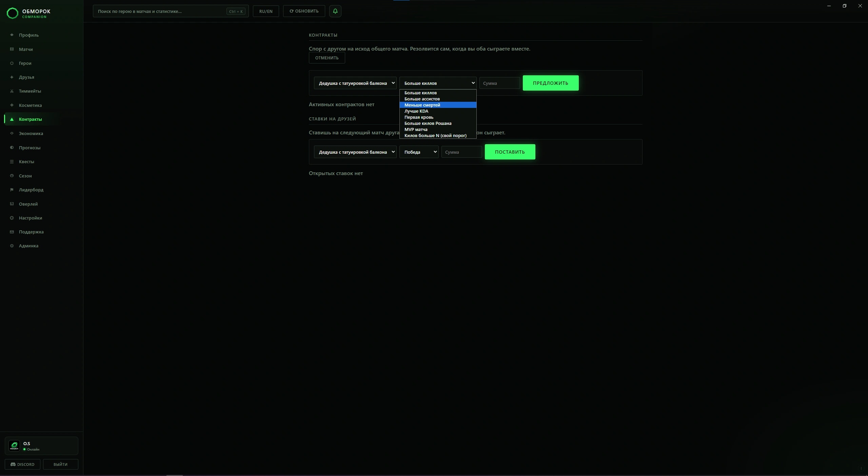Click the Выйти logout button
Viewport: 868px width, 476px height.
click(x=60, y=464)
